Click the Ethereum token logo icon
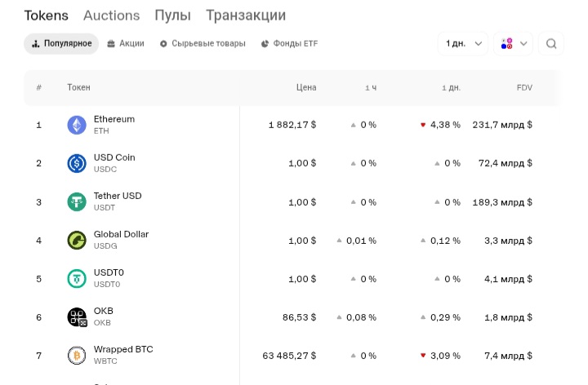588x385 pixels. pos(77,125)
